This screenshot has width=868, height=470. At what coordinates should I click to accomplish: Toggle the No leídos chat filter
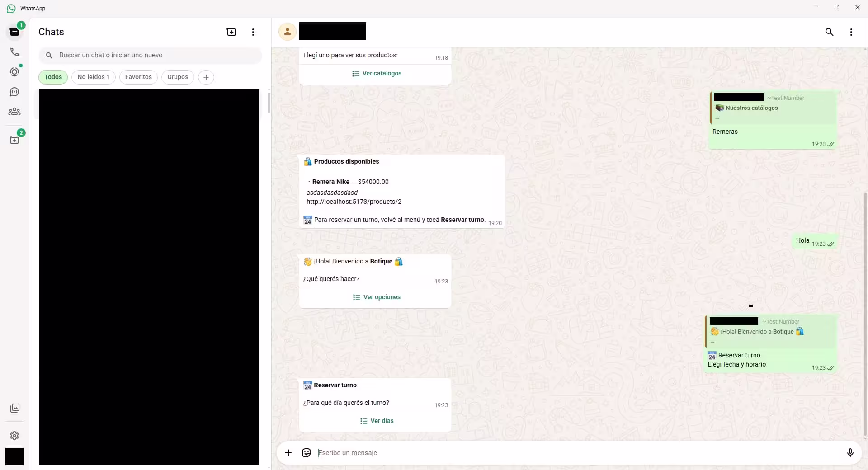94,77
